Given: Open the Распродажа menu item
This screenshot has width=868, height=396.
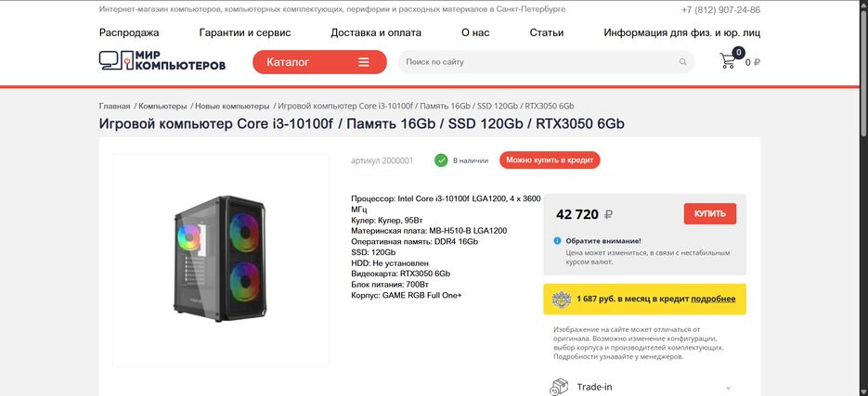Looking at the screenshot, I should 129,32.
